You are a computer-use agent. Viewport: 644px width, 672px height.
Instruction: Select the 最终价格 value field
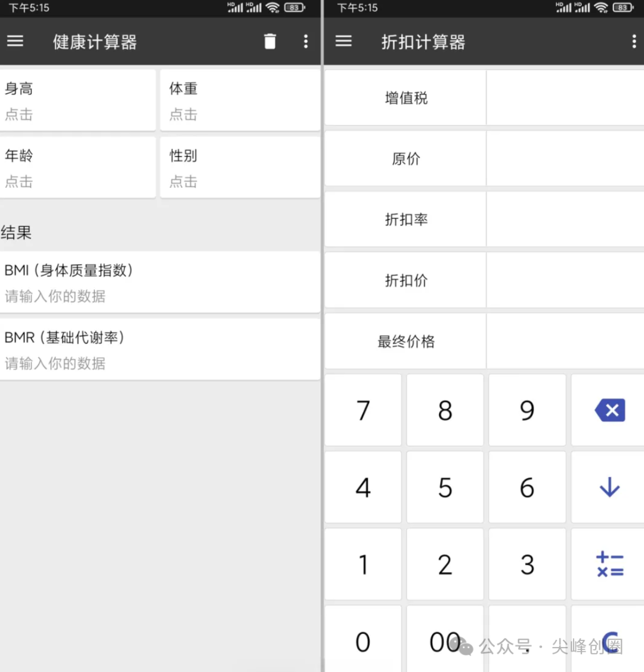tap(565, 341)
